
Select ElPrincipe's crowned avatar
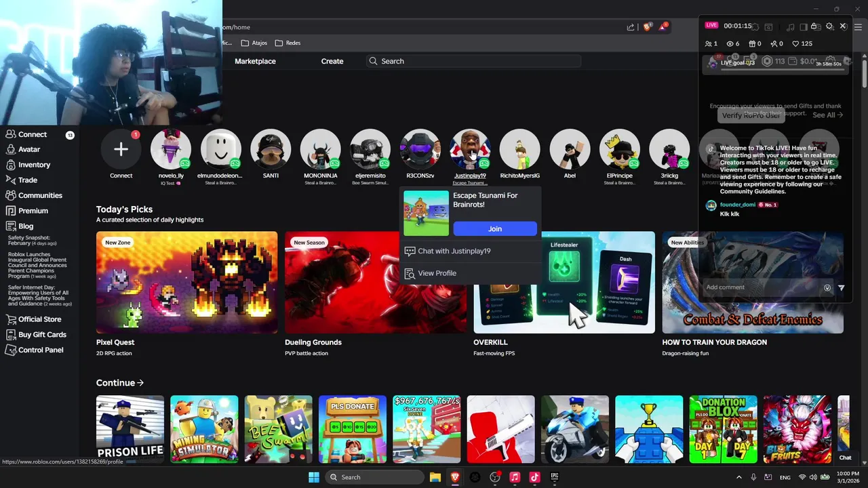coord(619,149)
